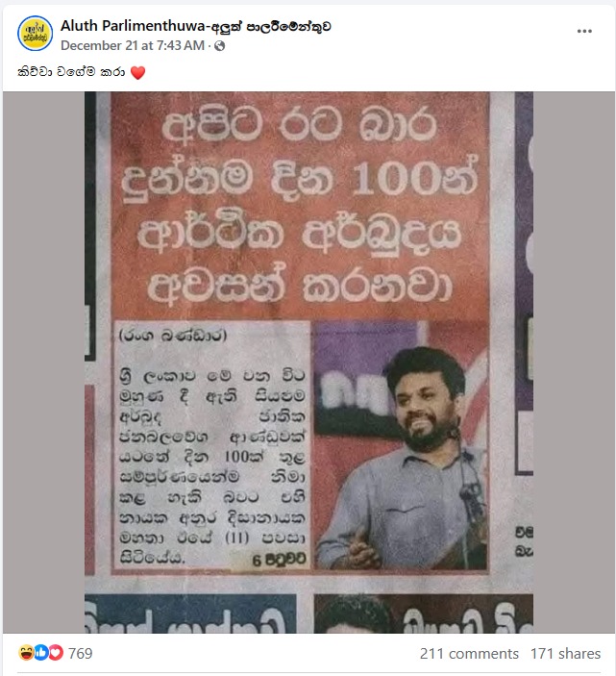Click the red heart emoji in caption
Screen dimensions: 616x676
pyautogui.click(x=137, y=72)
